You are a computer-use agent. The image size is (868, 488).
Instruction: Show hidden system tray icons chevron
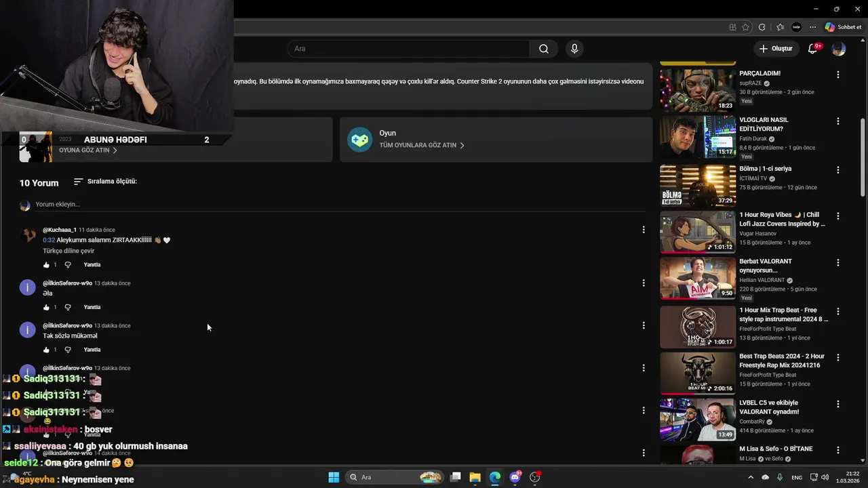pyautogui.click(x=751, y=477)
